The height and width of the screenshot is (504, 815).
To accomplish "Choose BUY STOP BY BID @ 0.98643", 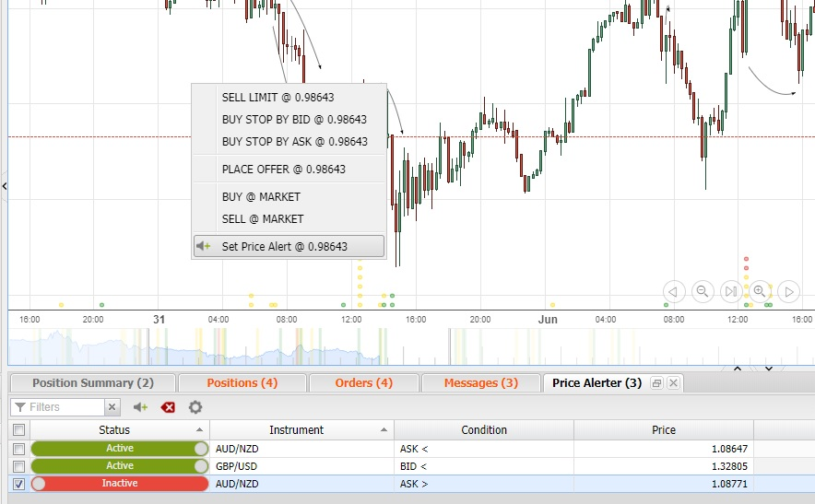I will coord(289,120).
